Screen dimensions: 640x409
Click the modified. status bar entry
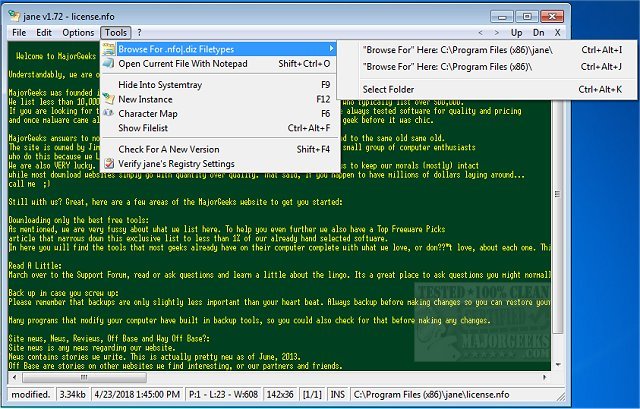(x=31, y=394)
